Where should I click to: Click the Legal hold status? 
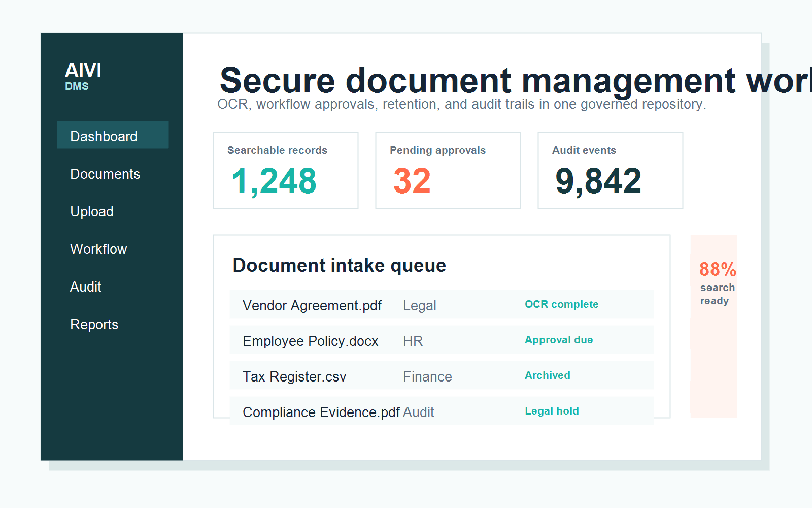tap(552, 411)
